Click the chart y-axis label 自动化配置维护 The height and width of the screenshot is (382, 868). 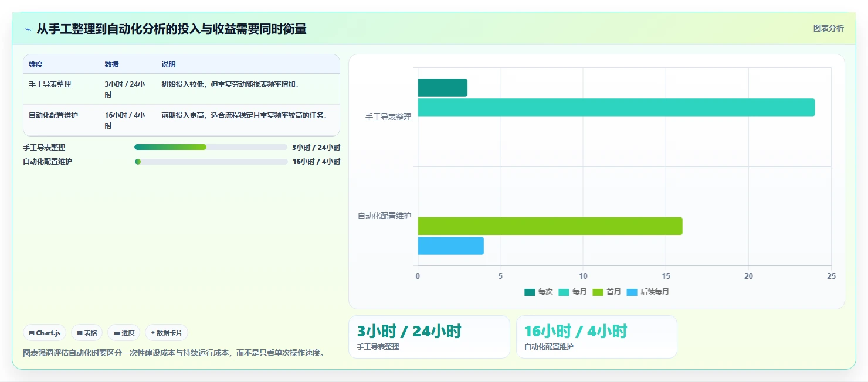385,216
